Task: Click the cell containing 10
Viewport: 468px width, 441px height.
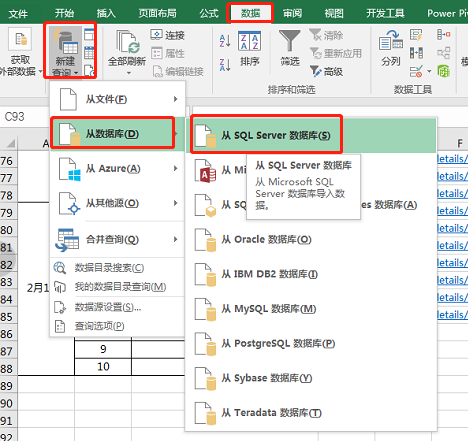Action: tap(103, 367)
